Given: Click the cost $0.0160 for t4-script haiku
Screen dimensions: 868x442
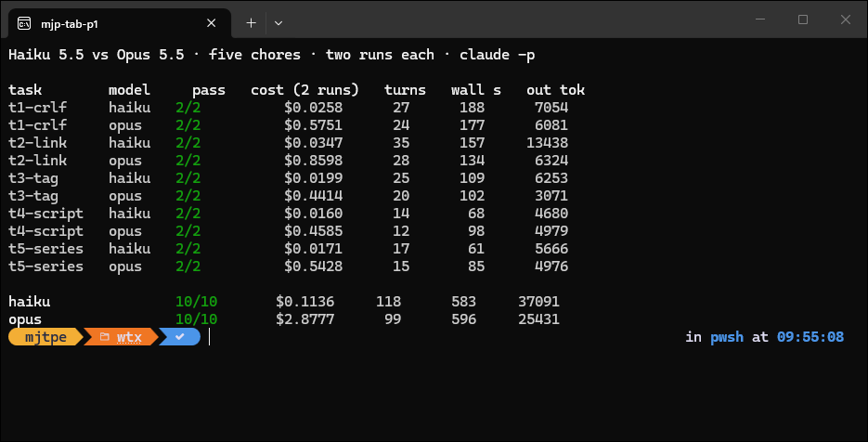Looking at the screenshot, I should click(314, 214).
